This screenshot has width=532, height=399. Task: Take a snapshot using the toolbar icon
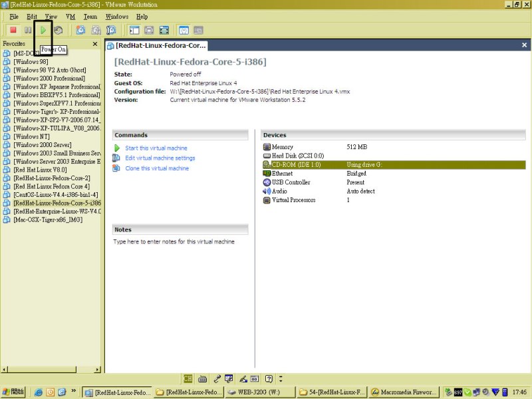pyautogui.click(x=80, y=30)
